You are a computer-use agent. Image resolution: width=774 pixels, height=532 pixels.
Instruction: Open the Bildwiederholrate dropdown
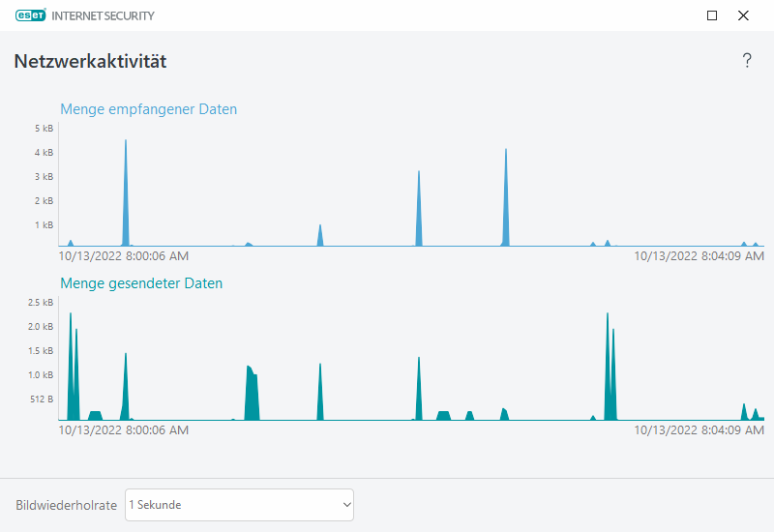(x=239, y=505)
